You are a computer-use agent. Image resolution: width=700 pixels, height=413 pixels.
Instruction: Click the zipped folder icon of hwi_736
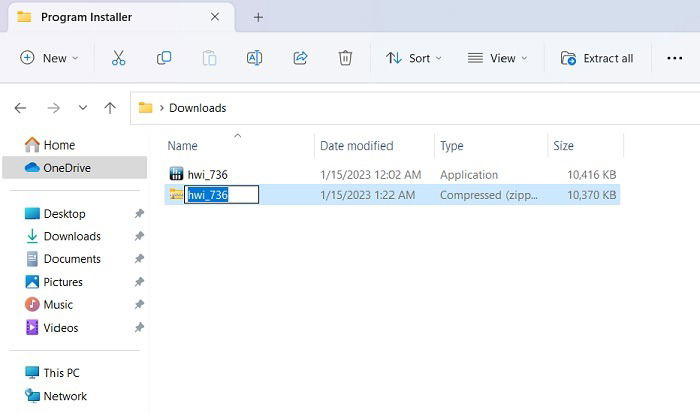pyautogui.click(x=176, y=194)
